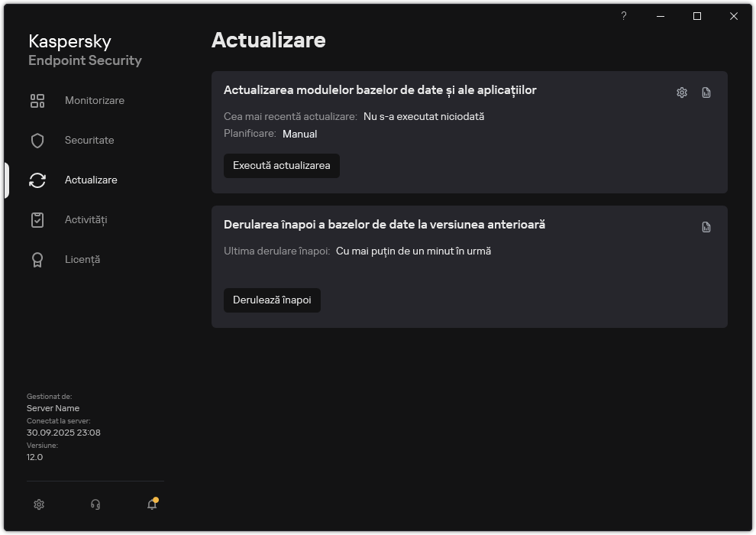Click the Monitorizare dashboard icon

click(x=37, y=101)
